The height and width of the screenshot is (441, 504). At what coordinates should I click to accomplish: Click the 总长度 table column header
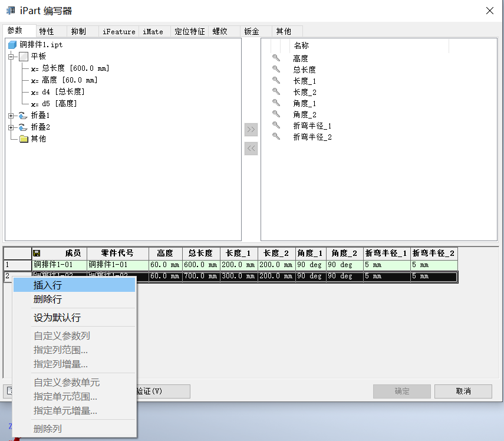[x=201, y=254]
